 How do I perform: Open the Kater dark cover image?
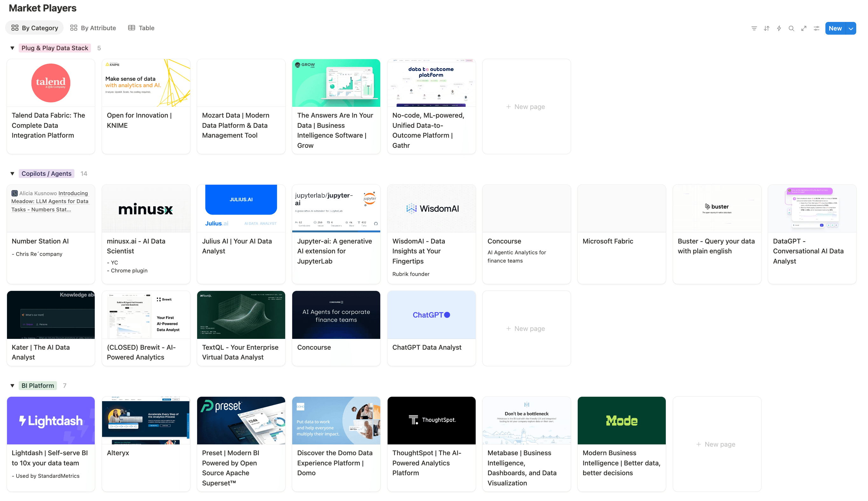click(51, 315)
